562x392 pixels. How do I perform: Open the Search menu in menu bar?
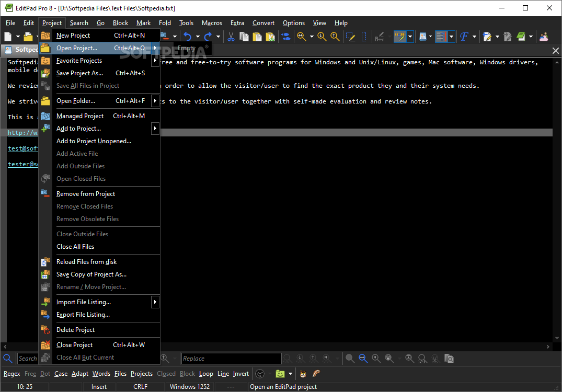click(79, 23)
